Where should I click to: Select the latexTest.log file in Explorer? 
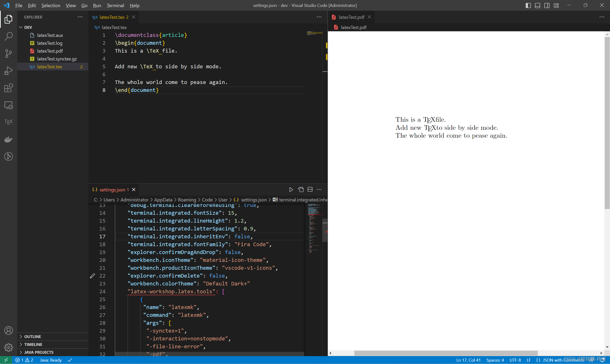click(50, 43)
